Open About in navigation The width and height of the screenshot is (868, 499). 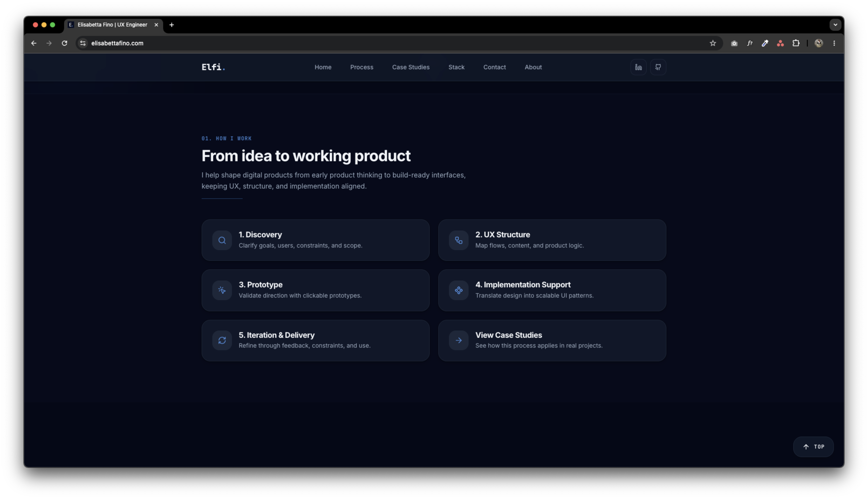[x=533, y=67]
